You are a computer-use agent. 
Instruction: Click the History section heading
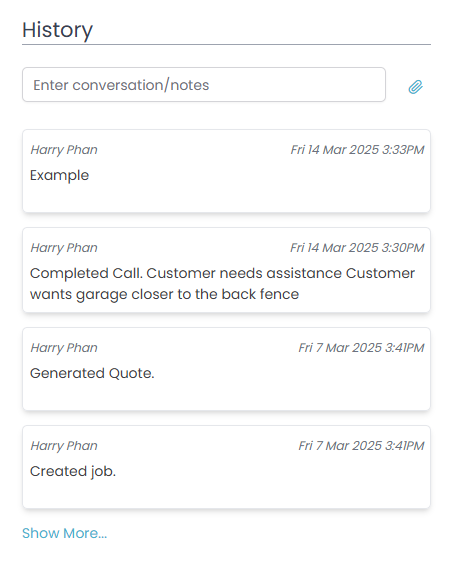tap(58, 30)
